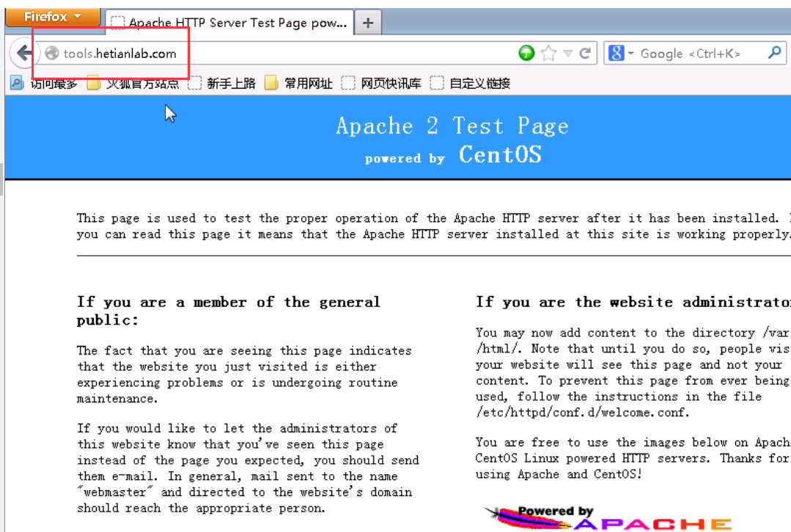Select the Apache HTTP Server Test Page tab
Image resolution: width=791 pixels, height=532 pixels.
(x=229, y=23)
